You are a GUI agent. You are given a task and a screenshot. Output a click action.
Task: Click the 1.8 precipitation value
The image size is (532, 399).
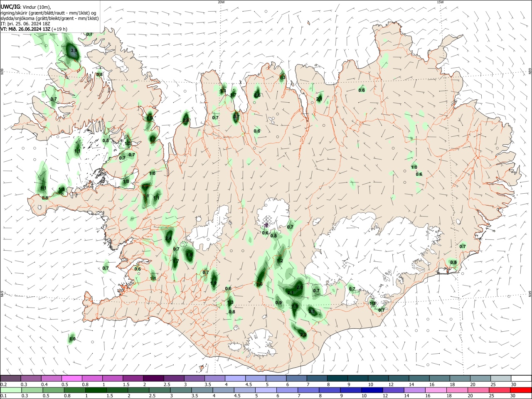click(190, 255)
